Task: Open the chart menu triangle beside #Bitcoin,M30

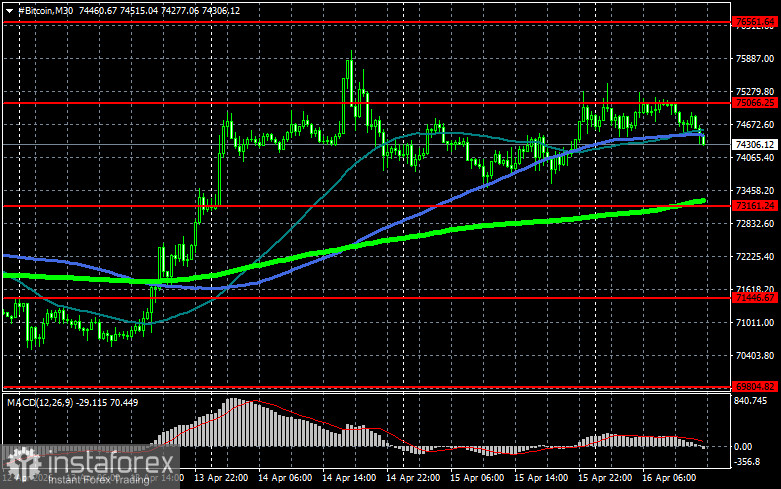Action: 9,10
